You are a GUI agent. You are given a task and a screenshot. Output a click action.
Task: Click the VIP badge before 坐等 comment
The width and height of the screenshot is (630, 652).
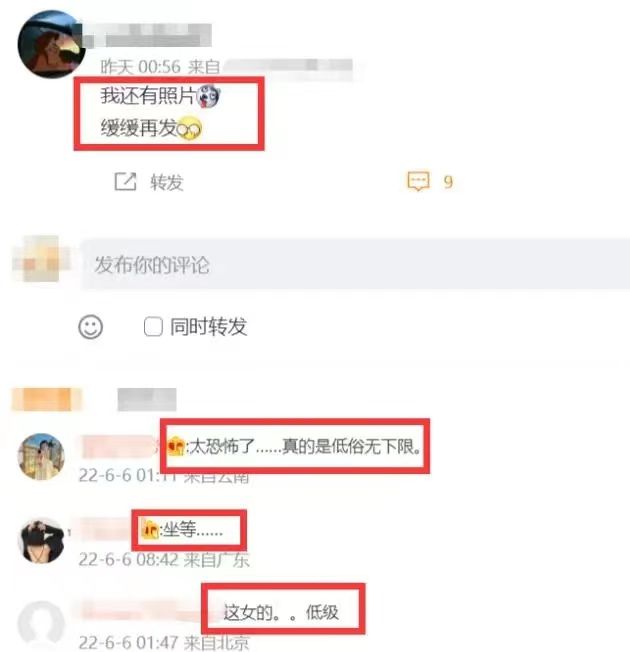[149, 530]
